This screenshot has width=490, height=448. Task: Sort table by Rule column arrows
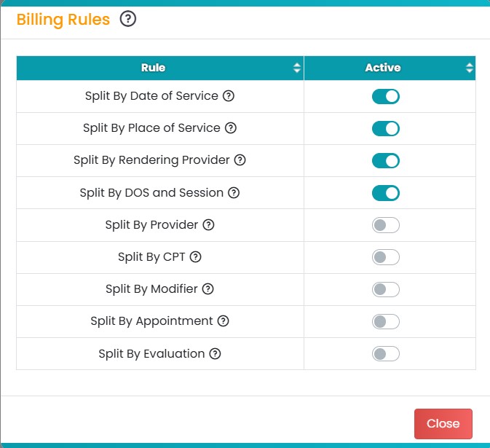tap(296, 68)
